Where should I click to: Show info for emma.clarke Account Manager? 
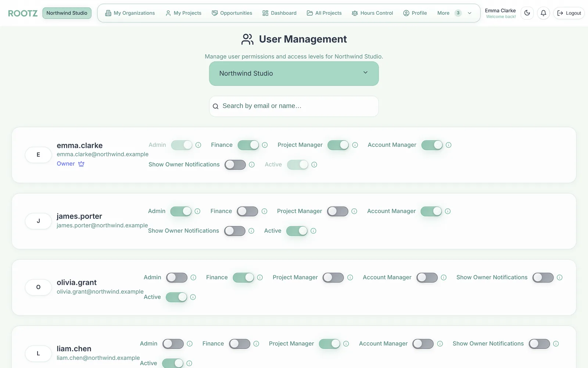(x=448, y=145)
